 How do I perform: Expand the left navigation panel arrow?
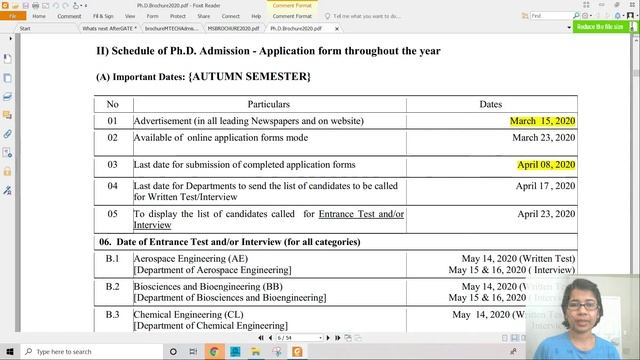10,38
